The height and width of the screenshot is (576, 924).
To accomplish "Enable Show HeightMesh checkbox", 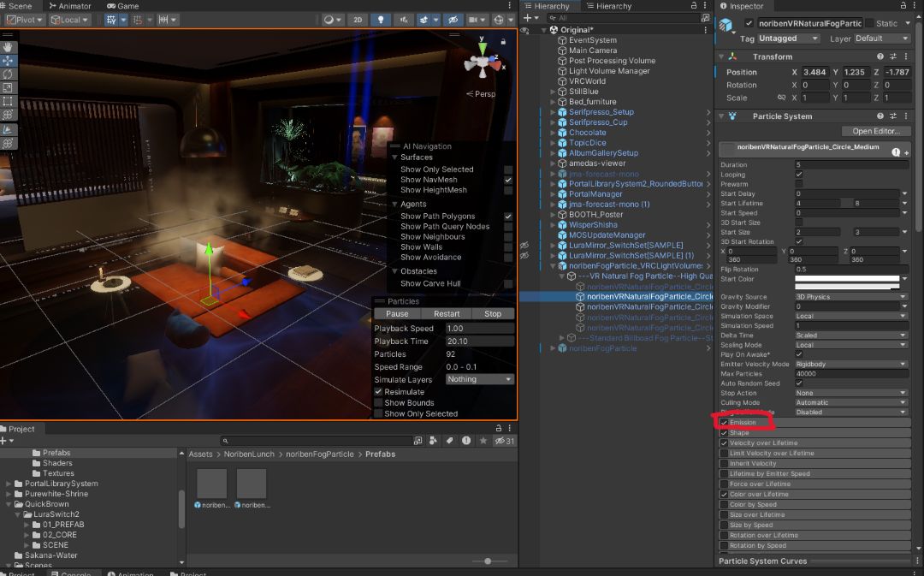I will pos(508,190).
